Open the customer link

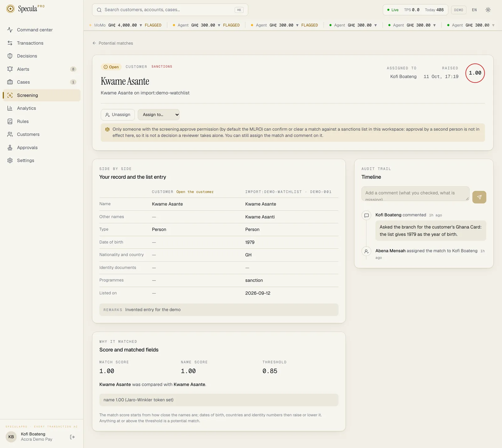point(195,192)
